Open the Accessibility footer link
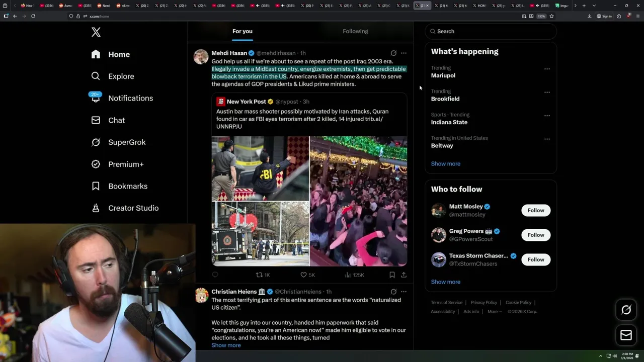 pyautogui.click(x=443, y=312)
